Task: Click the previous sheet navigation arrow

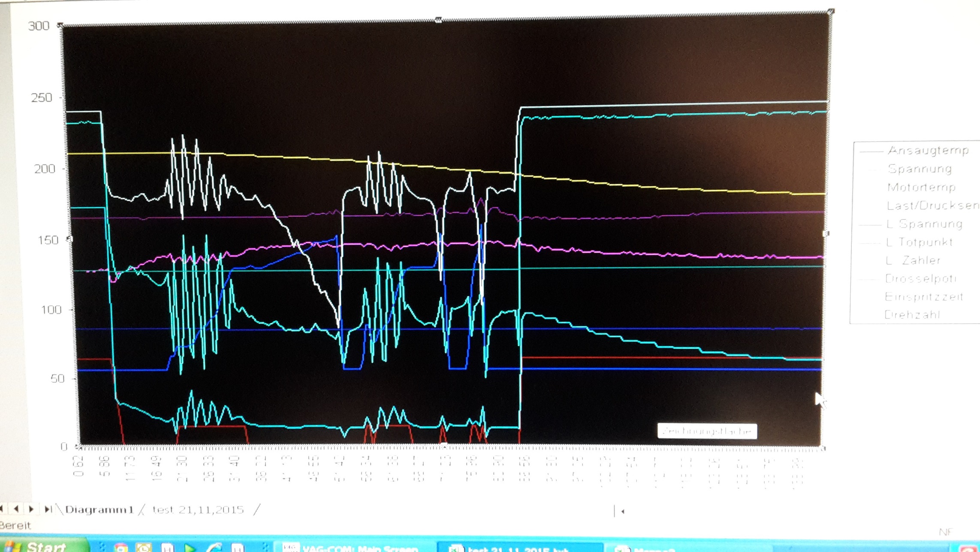Action: tap(16, 509)
